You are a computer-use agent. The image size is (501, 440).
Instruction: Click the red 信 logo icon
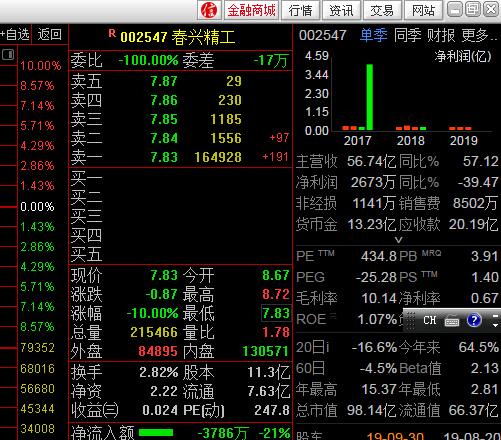tap(209, 10)
